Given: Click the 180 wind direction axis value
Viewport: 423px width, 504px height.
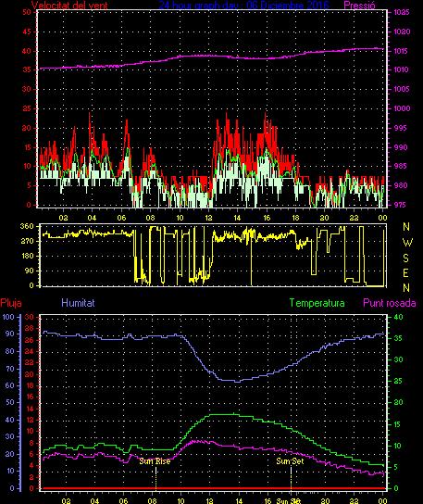Looking at the screenshot, I should 27,256.
